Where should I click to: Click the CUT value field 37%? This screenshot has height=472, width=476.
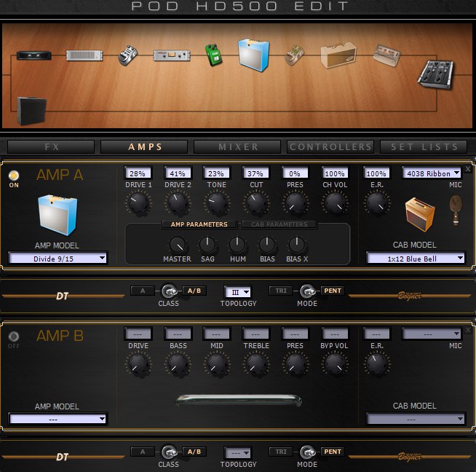[x=256, y=173]
